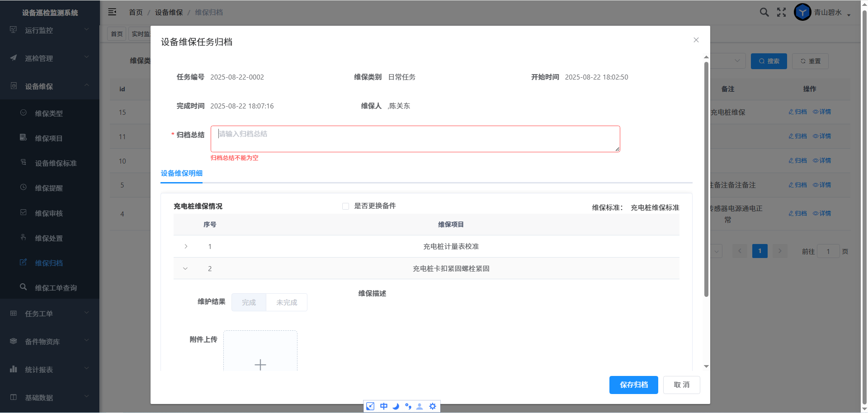Toggle fullscreen mode icon
This screenshot has height=413, width=868.
[781, 12]
